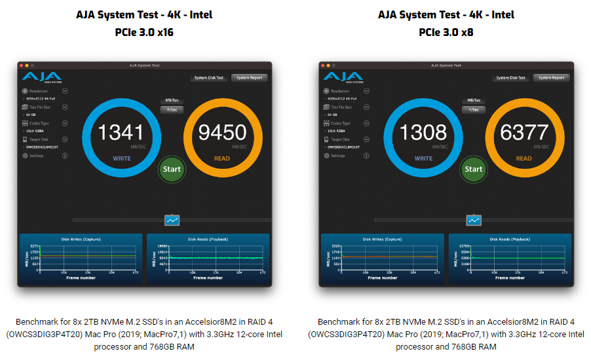The width and height of the screenshot is (591, 364).
Task: Toggle the graph view icon in the x8 window
Action: tap(474, 221)
